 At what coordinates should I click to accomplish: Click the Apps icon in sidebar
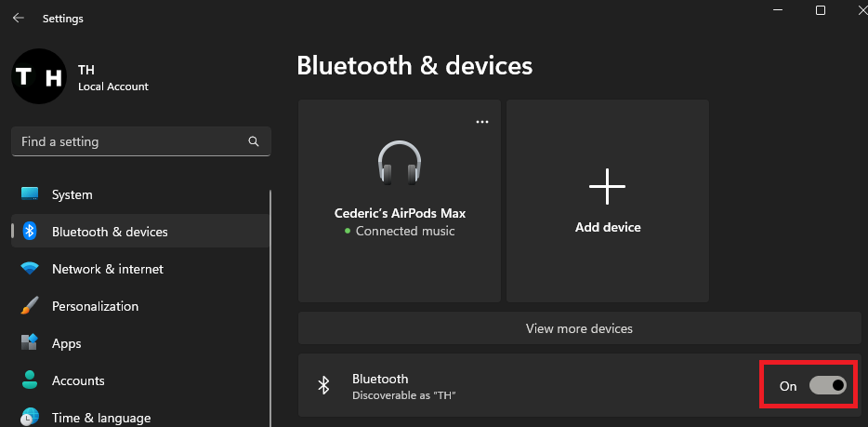(x=30, y=343)
